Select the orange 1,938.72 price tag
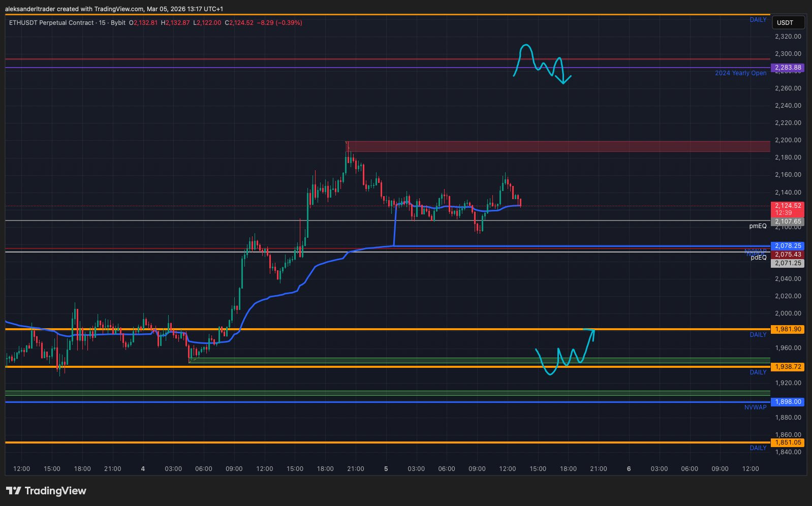 point(787,367)
